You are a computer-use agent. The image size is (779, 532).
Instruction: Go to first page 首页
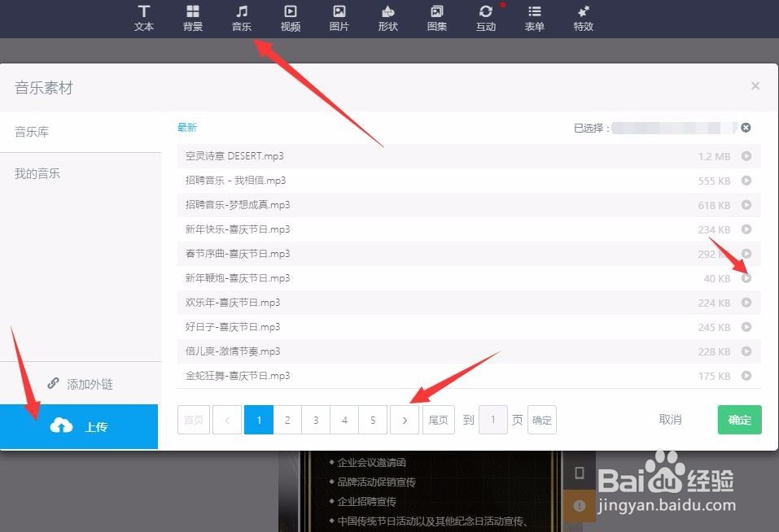point(193,420)
